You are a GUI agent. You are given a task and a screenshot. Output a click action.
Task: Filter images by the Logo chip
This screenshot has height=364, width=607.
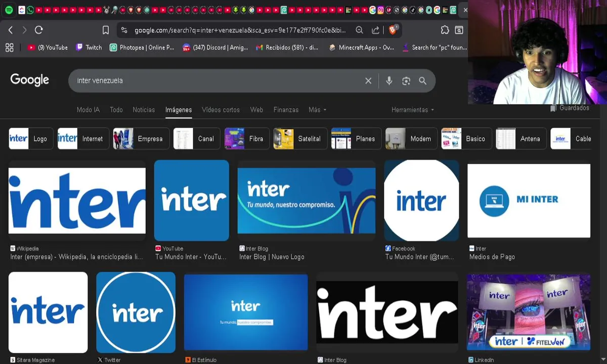[31, 139]
